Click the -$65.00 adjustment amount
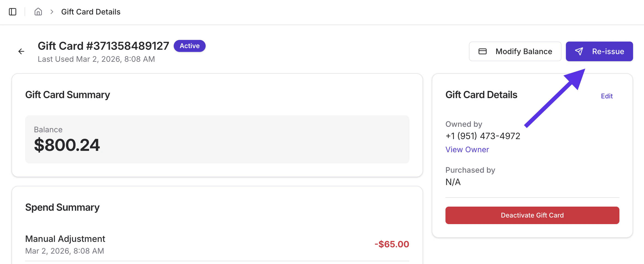 click(x=392, y=244)
